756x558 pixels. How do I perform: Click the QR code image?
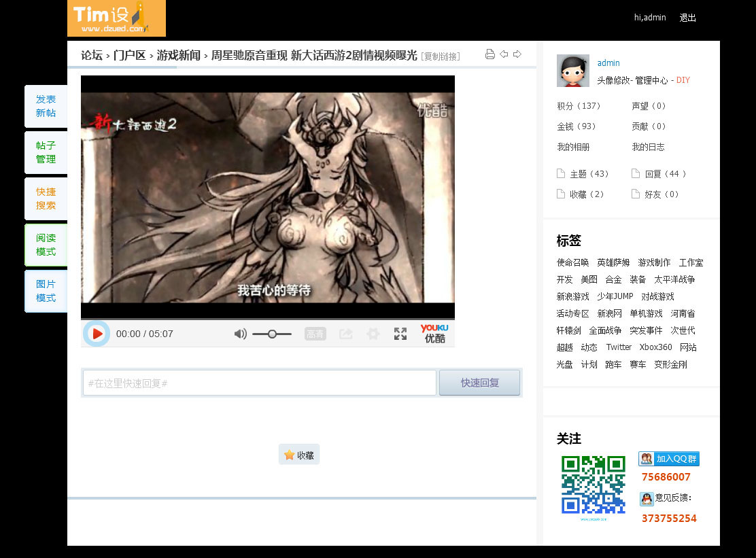click(594, 485)
